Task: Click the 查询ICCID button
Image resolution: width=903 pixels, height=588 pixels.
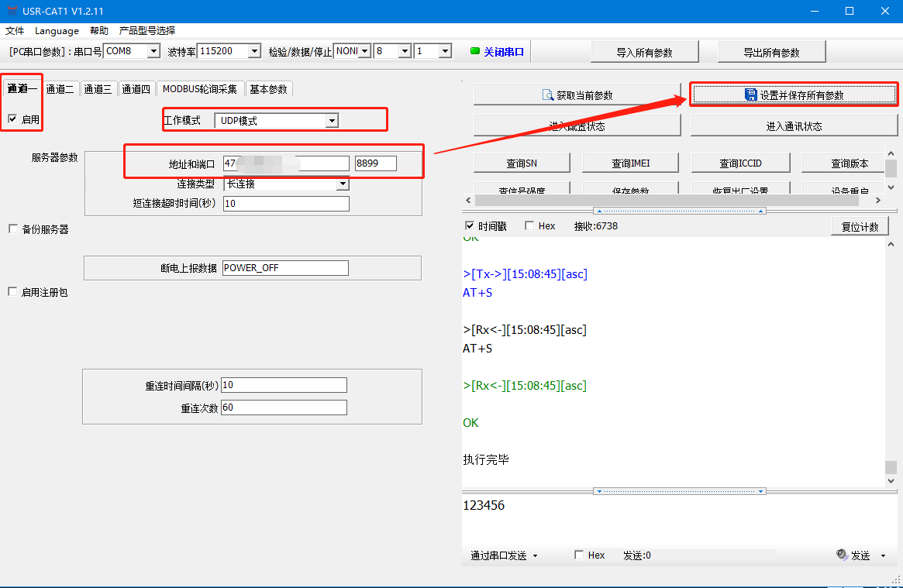Action: 740,163
